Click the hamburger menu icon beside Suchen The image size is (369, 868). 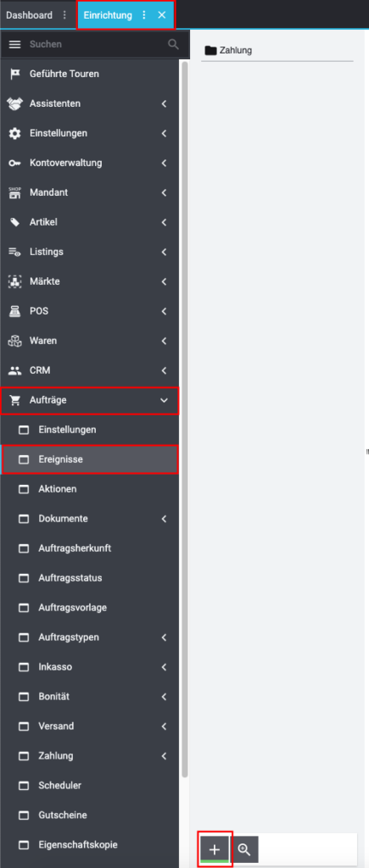[14, 44]
